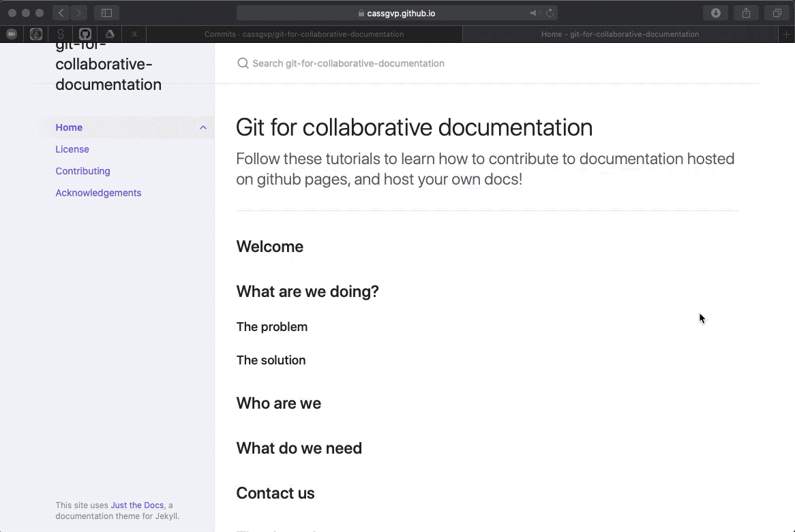Open the Google Drive pinned tab
Screen dimensions: 795x532
(x=109, y=34)
